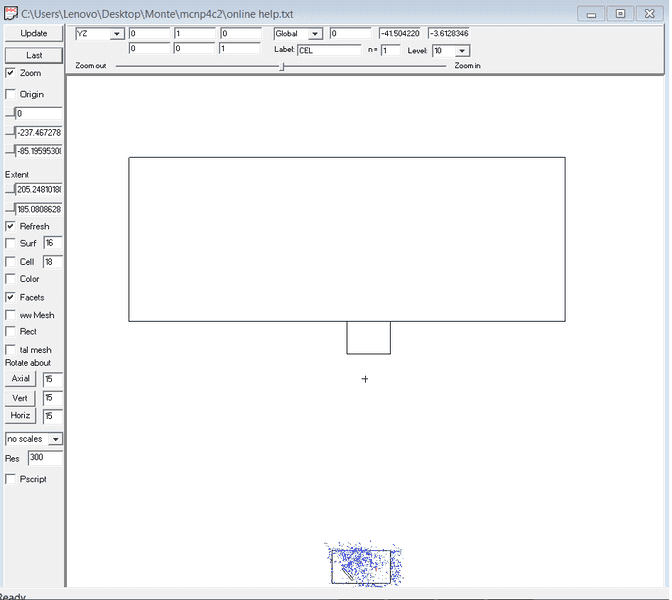This screenshot has width=672, height=600.
Task: Uncheck the Zoom checkbox
Action: pos(11,73)
